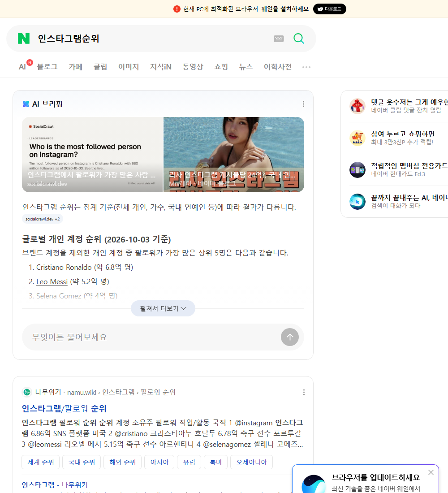Switch to the 클립 tab
Image resolution: width=448 pixels, height=493 pixels.
coord(100,67)
